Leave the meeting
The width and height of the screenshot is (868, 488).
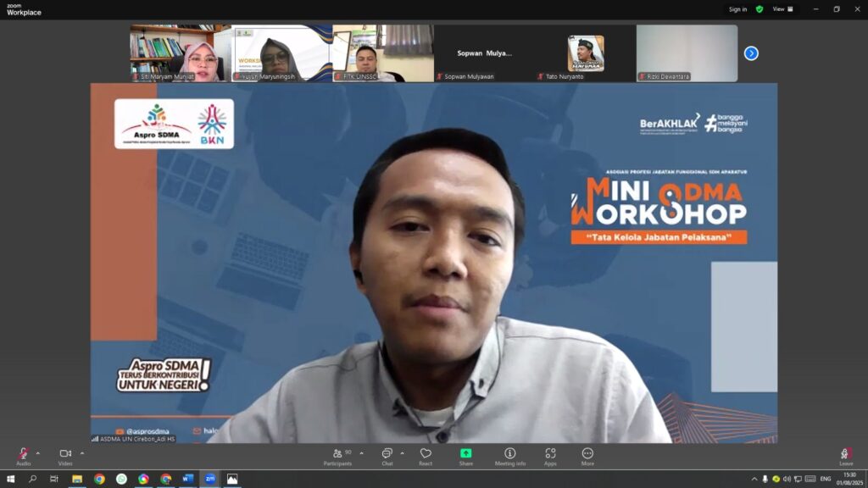coord(846,457)
